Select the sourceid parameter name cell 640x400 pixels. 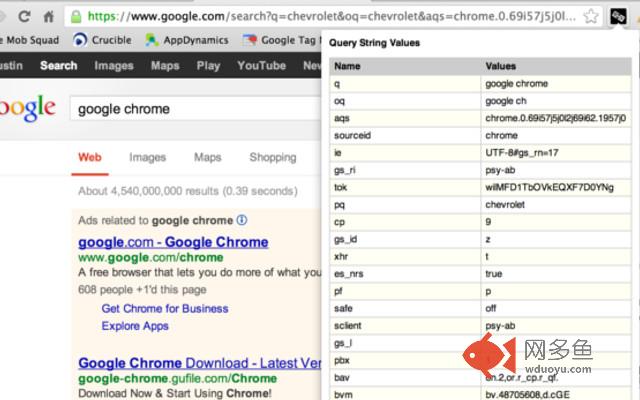405,136
